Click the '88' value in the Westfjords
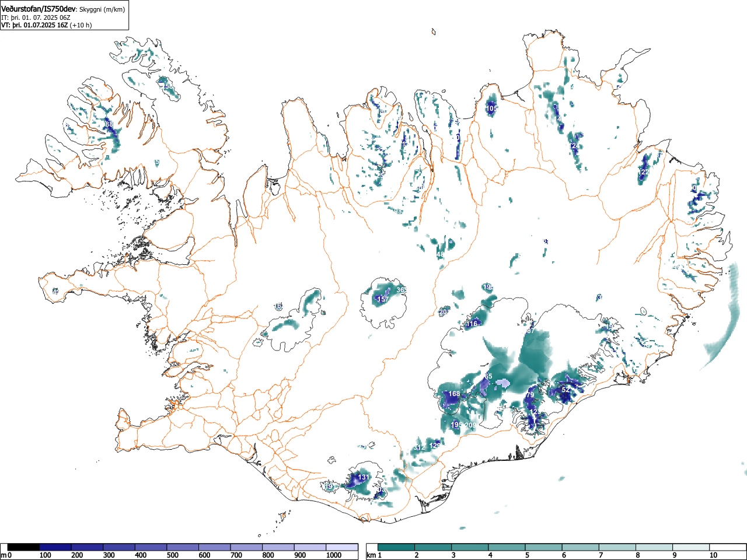The image size is (747, 560). pos(109,124)
